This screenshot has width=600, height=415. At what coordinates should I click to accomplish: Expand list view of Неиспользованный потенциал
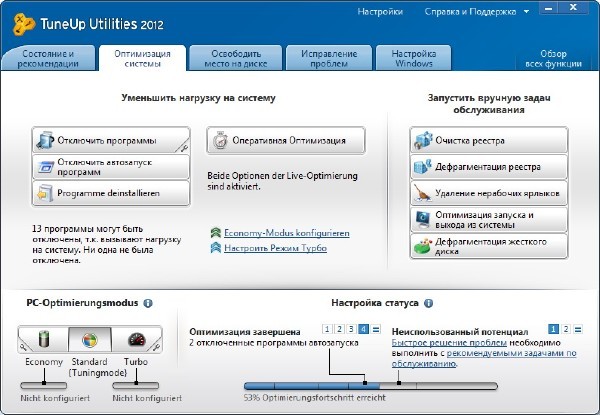pos(578,329)
